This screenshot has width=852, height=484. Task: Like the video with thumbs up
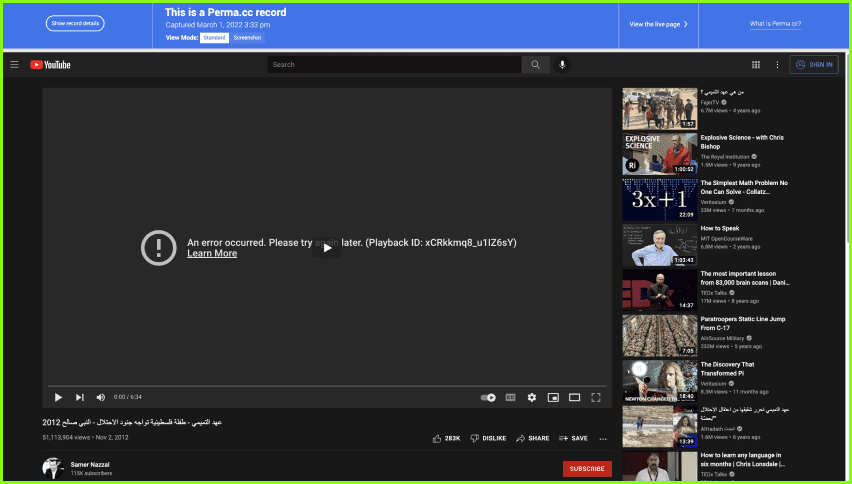click(x=438, y=438)
